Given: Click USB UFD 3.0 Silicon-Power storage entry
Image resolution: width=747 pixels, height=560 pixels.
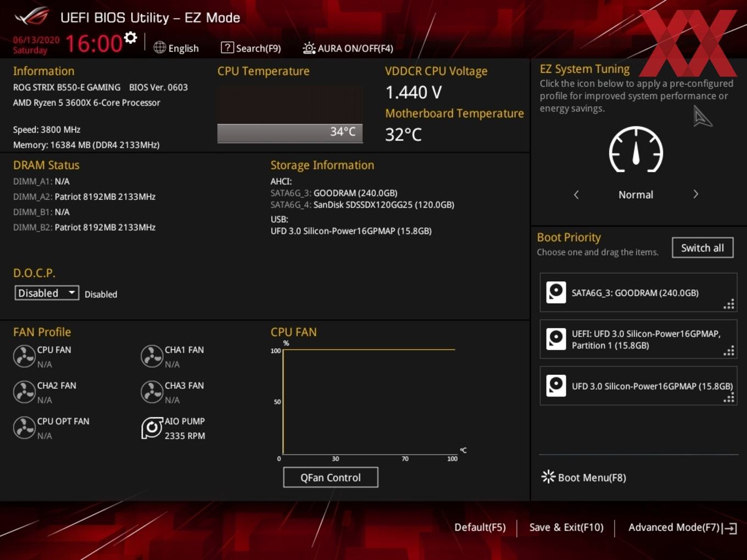Looking at the screenshot, I should pyautogui.click(x=351, y=231).
